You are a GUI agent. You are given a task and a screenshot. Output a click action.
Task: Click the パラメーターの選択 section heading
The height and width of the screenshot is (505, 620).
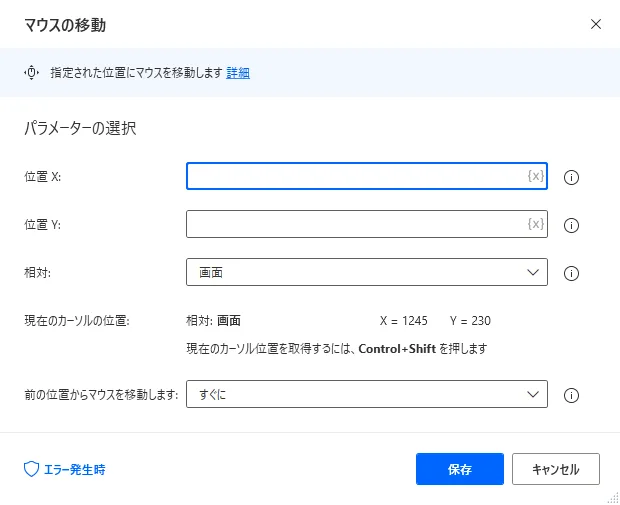point(80,129)
